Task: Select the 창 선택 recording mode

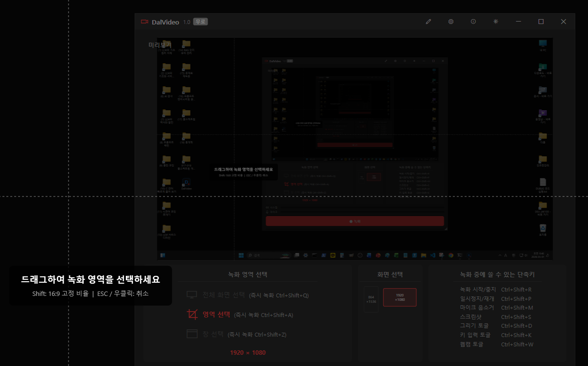Action: point(213,334)
